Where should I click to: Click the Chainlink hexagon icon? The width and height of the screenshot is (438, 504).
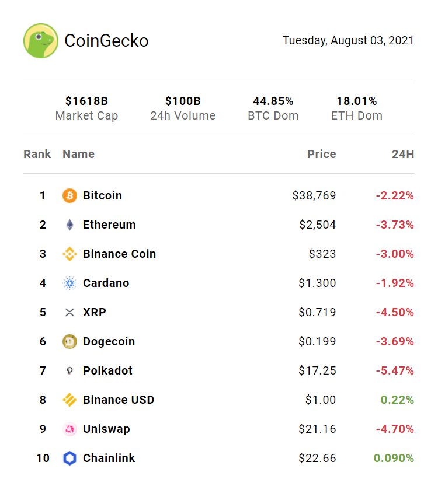tap(69, 458)
